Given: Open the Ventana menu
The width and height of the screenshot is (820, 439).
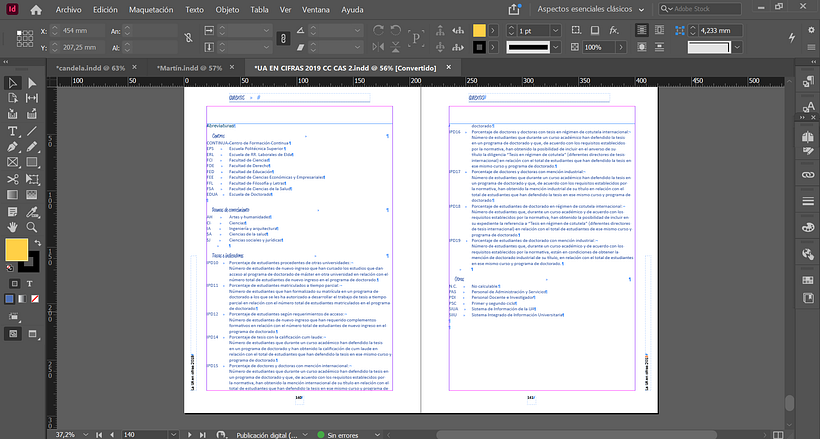Looking at the screenshot, I should 316,9.
